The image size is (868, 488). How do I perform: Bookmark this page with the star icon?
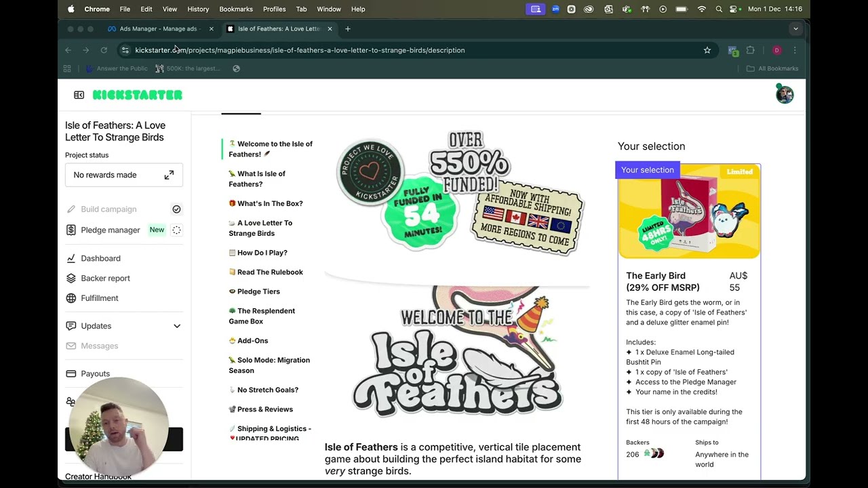click(707, 50)
